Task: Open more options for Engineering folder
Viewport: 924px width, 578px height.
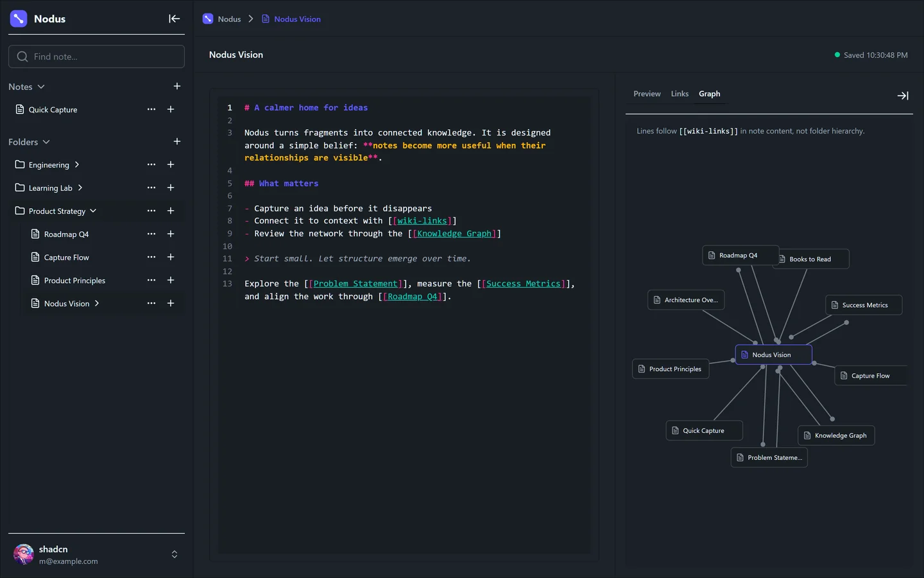Action: 151,164
